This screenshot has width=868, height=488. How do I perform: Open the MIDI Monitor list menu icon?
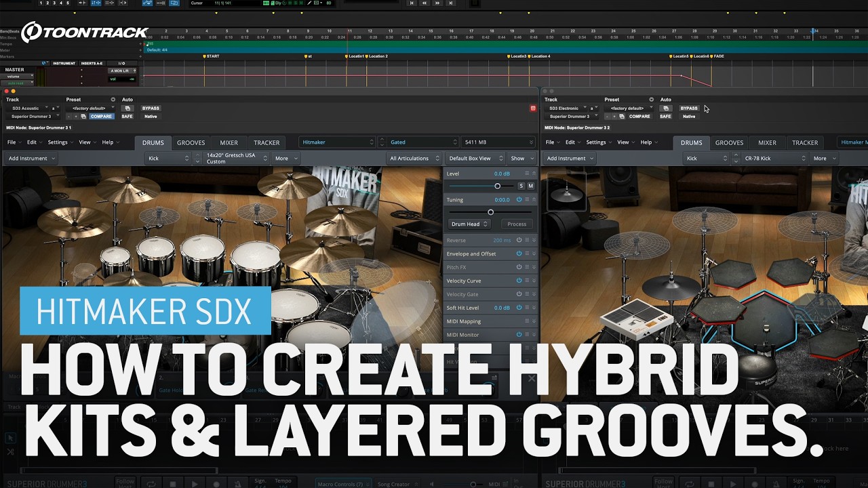click(527, 334)
